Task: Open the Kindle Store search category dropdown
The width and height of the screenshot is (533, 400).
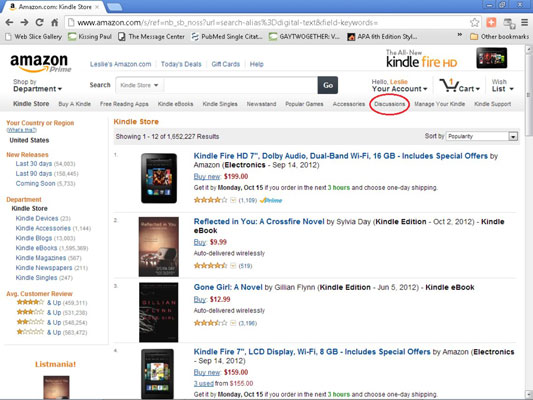Action: click(x=139, y=85)
